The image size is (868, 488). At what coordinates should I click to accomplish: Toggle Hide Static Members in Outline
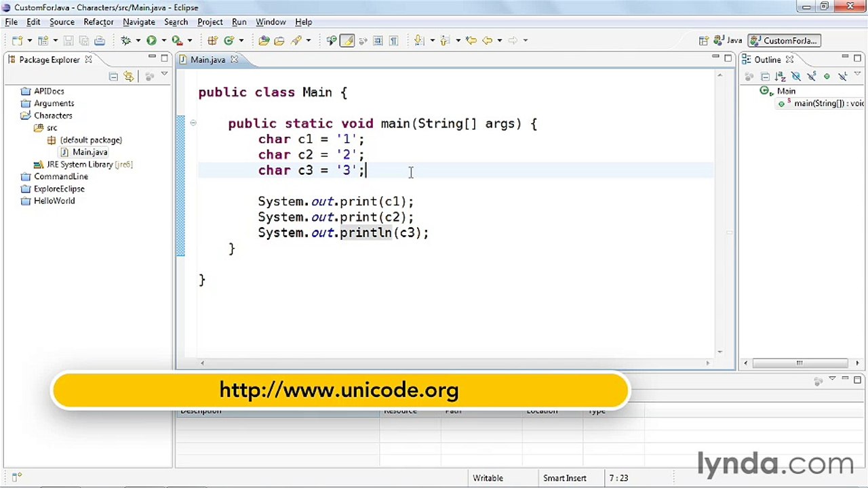point(812,76)
